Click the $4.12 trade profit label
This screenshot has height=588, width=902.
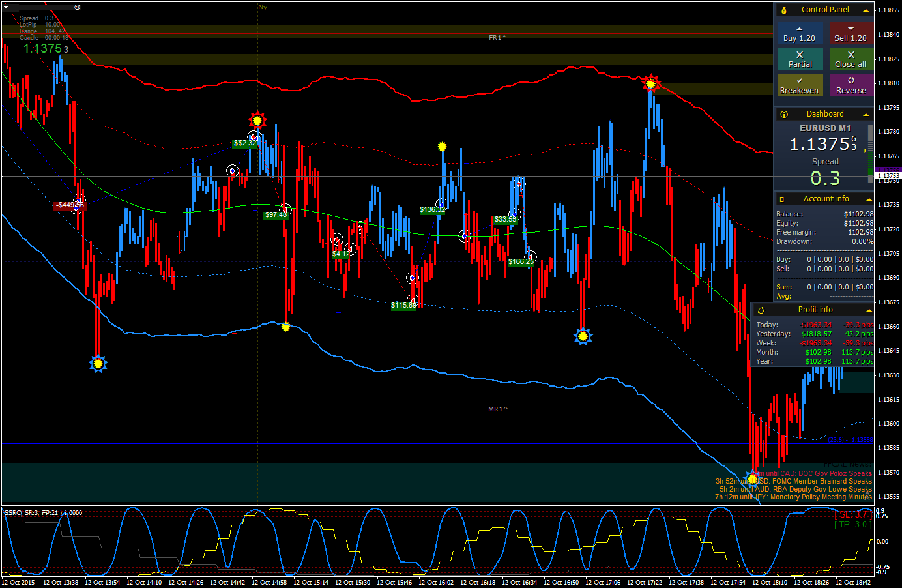pos(342,254)
